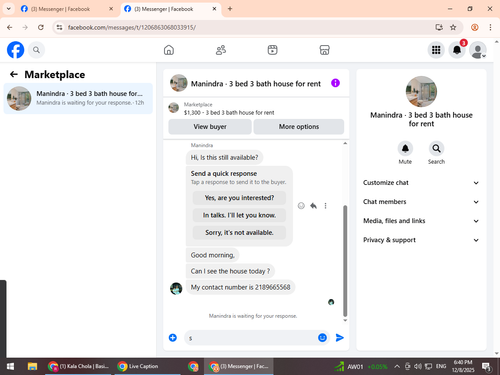Open the tab search dropdown arrow

tap(9, 9)
